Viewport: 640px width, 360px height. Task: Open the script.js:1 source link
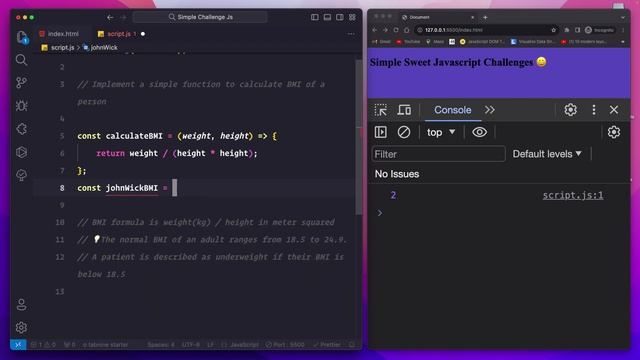tap(573, 195)
